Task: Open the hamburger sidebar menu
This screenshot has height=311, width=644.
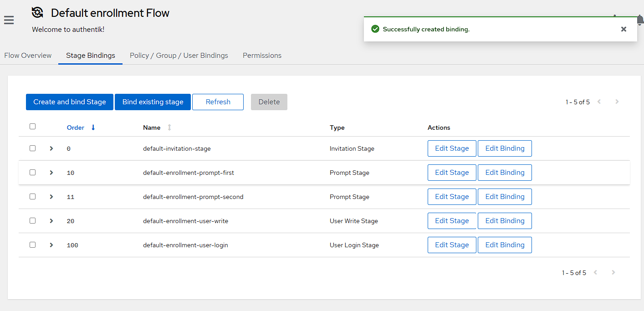Action: point(9,20)
